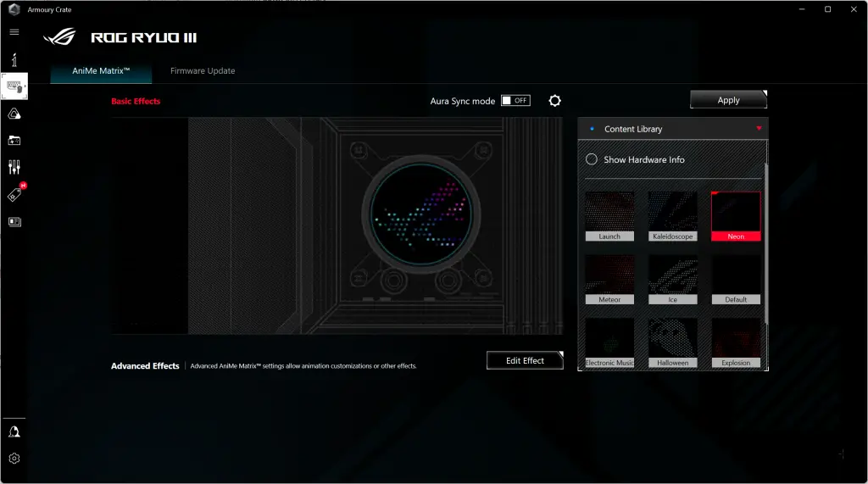Viewport: 868px width, 484px height.
Task: Click the Basic Effects heading
Action: click(x=136, y=102)
